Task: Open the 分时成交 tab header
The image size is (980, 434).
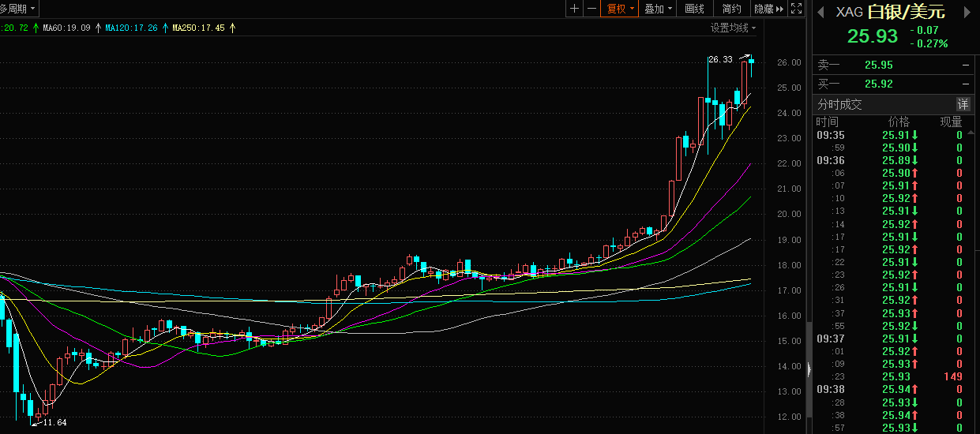Action: click(839, 104)
